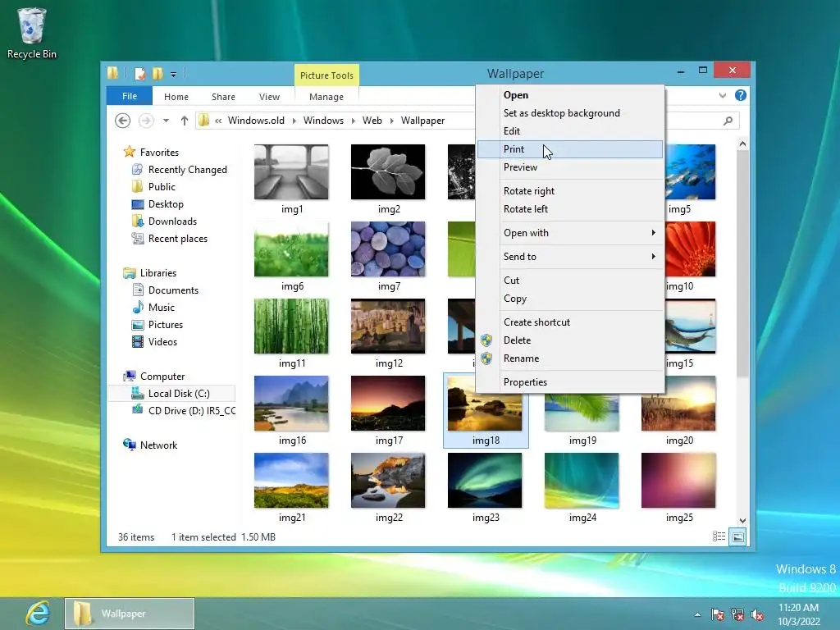Open Downloads in the navigation pane
840x630 pixels.
coord(172,221)
